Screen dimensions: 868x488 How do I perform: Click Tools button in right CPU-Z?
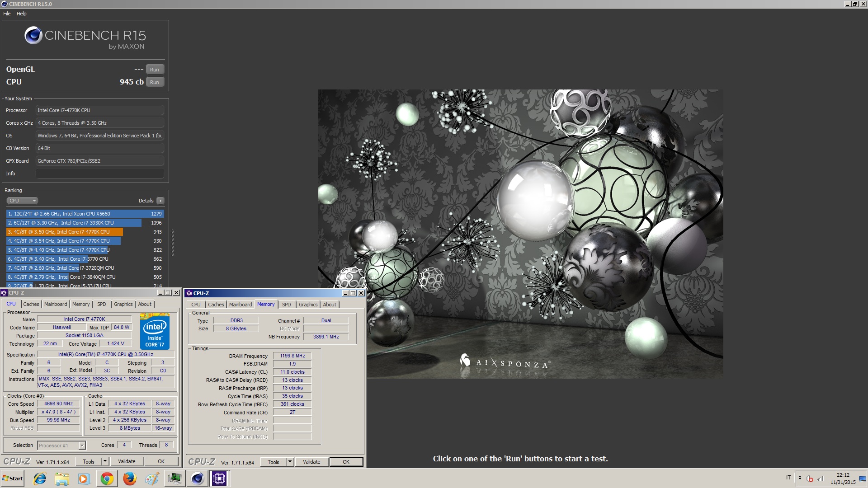[x=274, y=462]
